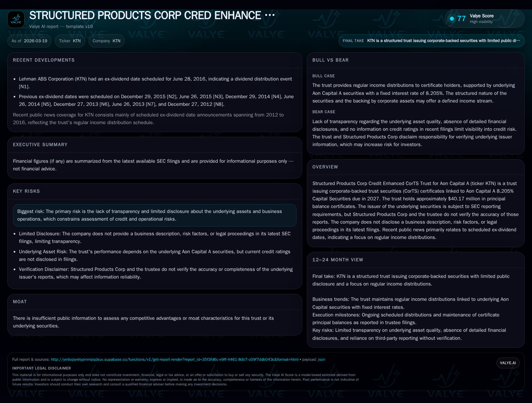Click the Valye Score 77 badge
532x403 pixels.
point(484,19)
